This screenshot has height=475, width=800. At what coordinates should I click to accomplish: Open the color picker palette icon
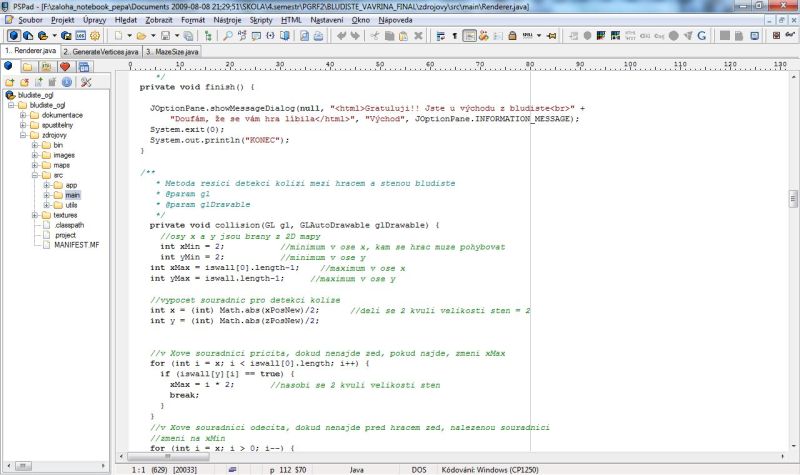click(601, 36)
